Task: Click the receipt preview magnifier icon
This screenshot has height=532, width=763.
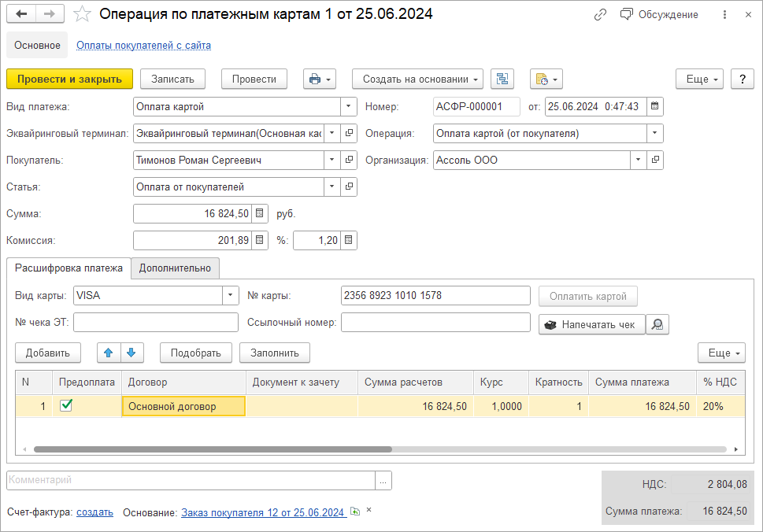Action: tap(657, 324)
